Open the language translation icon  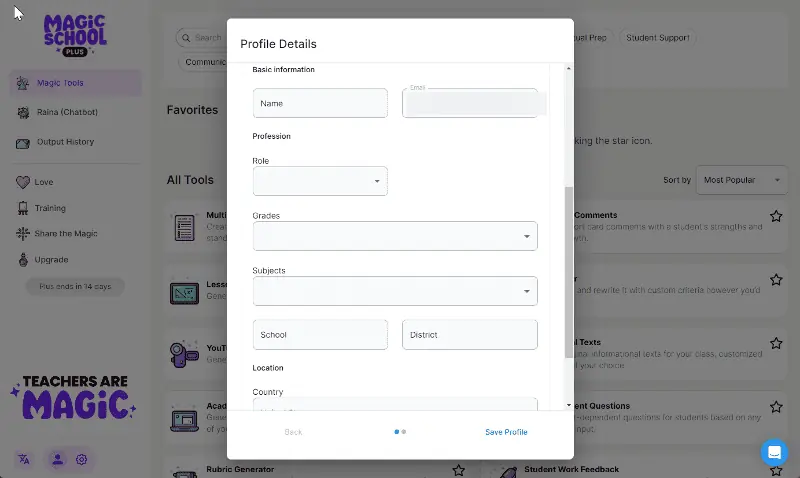24,459
